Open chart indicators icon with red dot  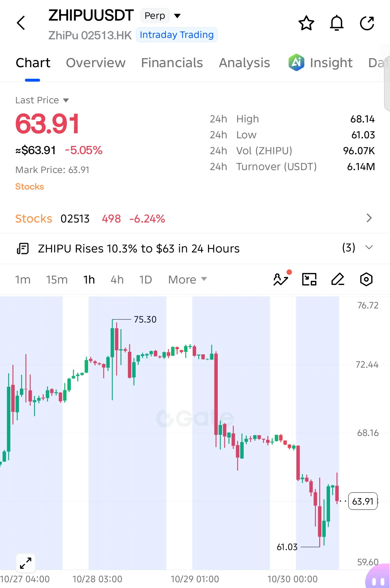pyautogui.click(x=281, y=279)
